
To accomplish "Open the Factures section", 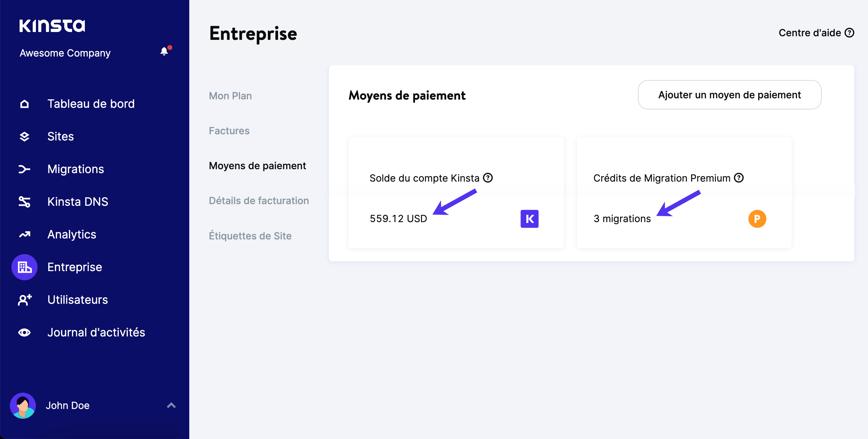I will coord(229,131).
